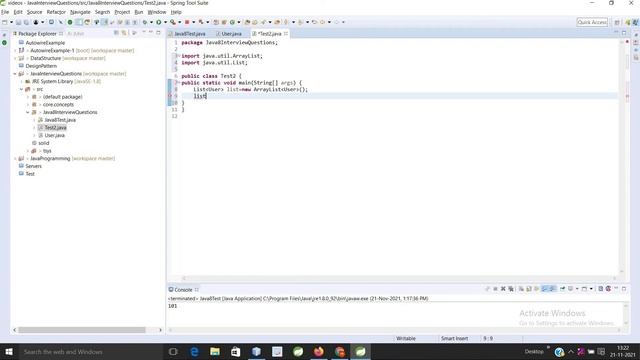Expand the core.concepts package node

tap(28, 104)
